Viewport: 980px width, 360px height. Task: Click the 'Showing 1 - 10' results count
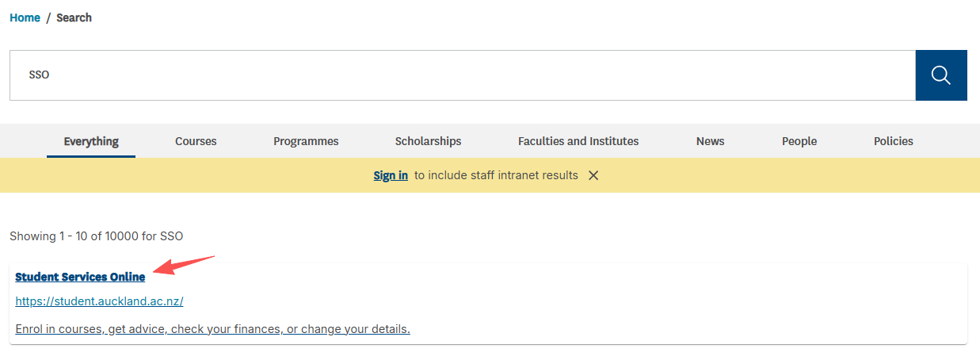[x=96, y=236]
